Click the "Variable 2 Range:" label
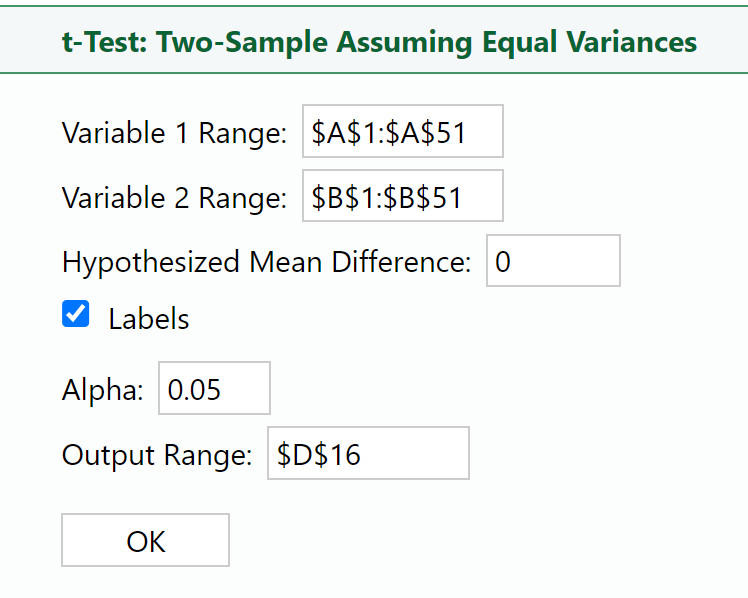Viewport: 748px width, 598px height. pos(174,198)
